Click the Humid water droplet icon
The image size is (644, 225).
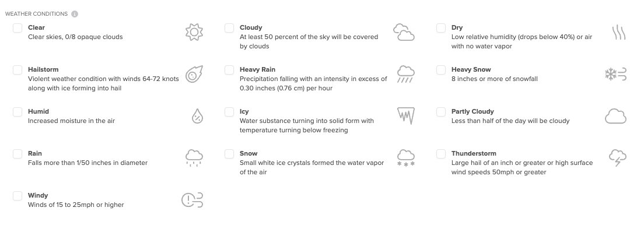tap(198, 116)
